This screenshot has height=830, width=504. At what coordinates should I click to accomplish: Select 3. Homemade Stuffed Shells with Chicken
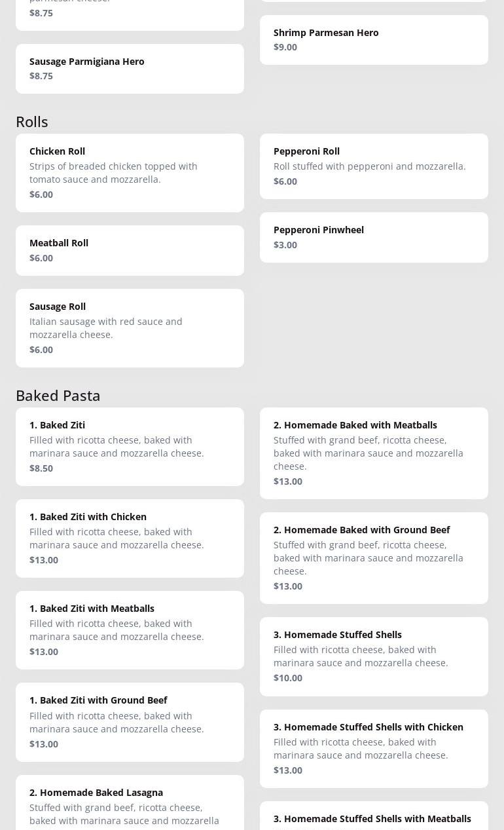point(374,748)
